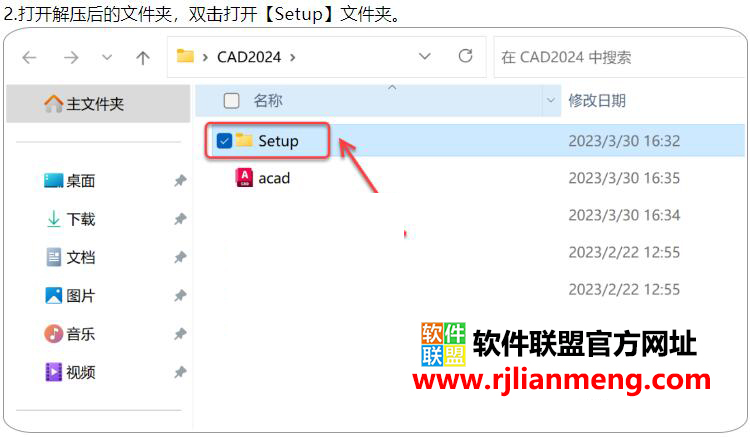Viewport: 750px width, 437px height.
Task: Refresh the CAD2024 folder view
Action: tap(465, 56)
